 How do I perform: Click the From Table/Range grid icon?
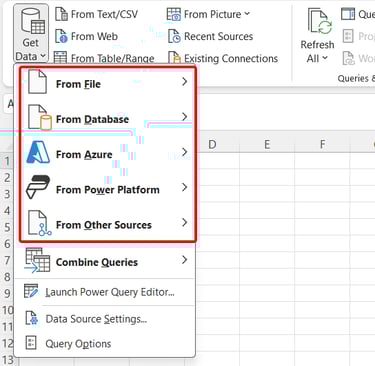point(60,57)
